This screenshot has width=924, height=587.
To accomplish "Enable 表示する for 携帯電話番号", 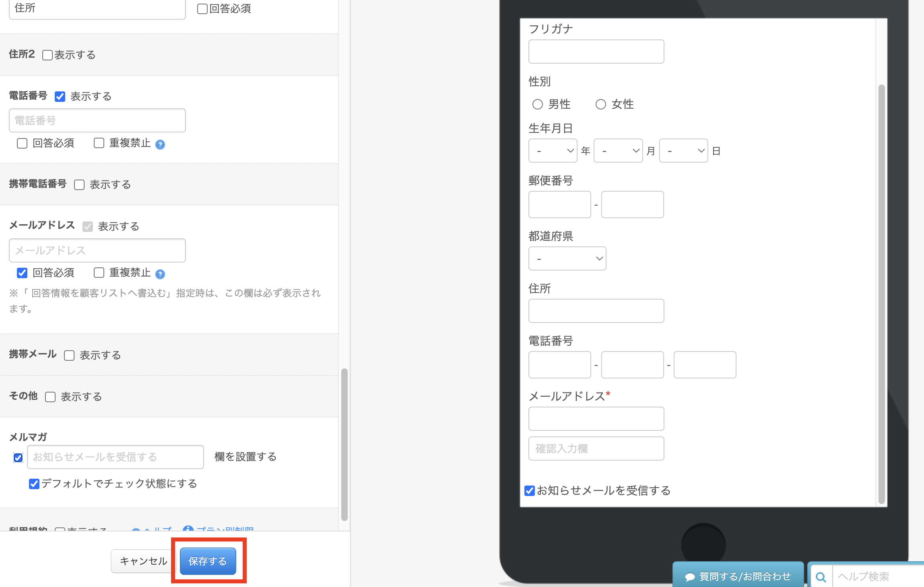I will click(79, 185).
